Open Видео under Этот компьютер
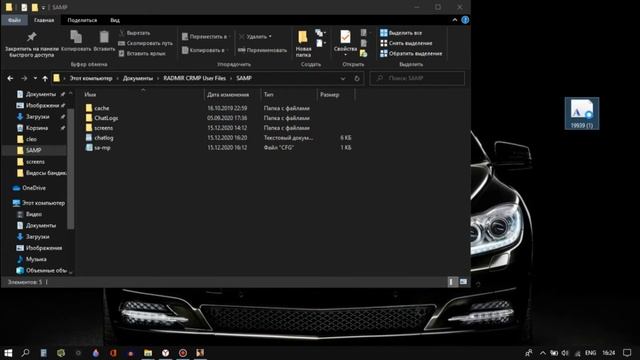This screenshot has width=640, height=360. click(33, 214)
